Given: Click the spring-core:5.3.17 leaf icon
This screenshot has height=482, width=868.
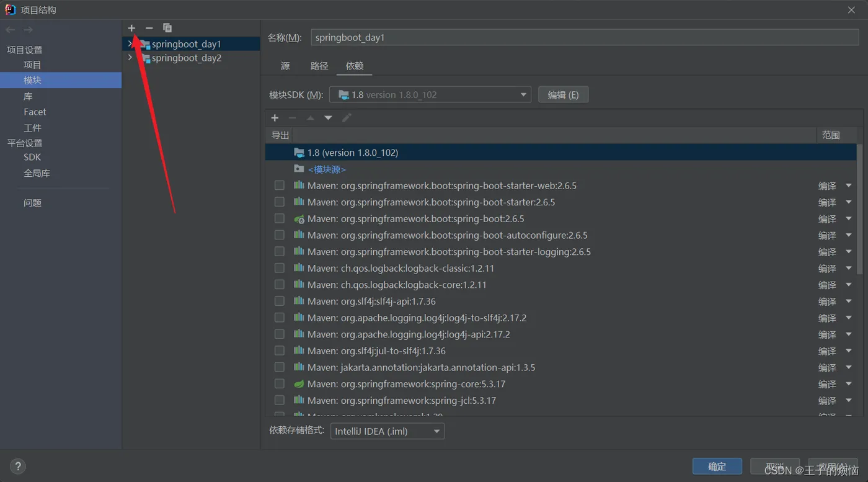Looking at the screenshot, I should pos(299,384).
